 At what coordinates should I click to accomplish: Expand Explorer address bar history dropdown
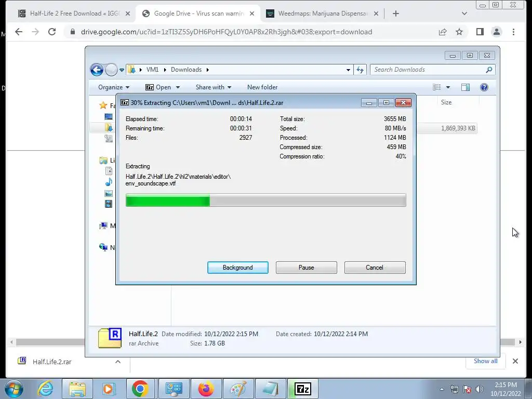coord(348,70)
